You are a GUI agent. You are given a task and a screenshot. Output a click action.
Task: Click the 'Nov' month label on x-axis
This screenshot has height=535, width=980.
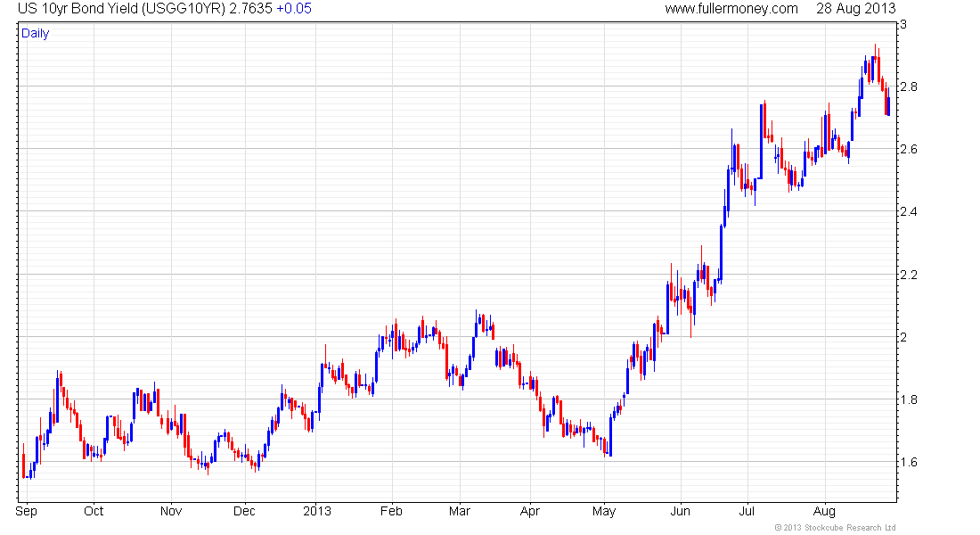(171, 511)
